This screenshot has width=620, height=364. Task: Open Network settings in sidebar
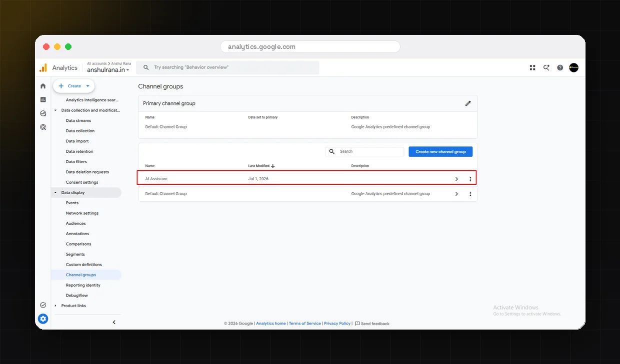82,213
